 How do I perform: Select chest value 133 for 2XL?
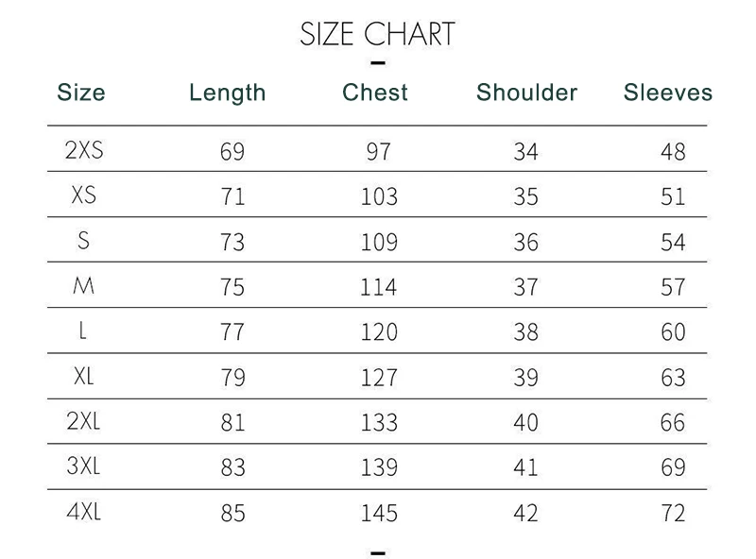(379, 423)
